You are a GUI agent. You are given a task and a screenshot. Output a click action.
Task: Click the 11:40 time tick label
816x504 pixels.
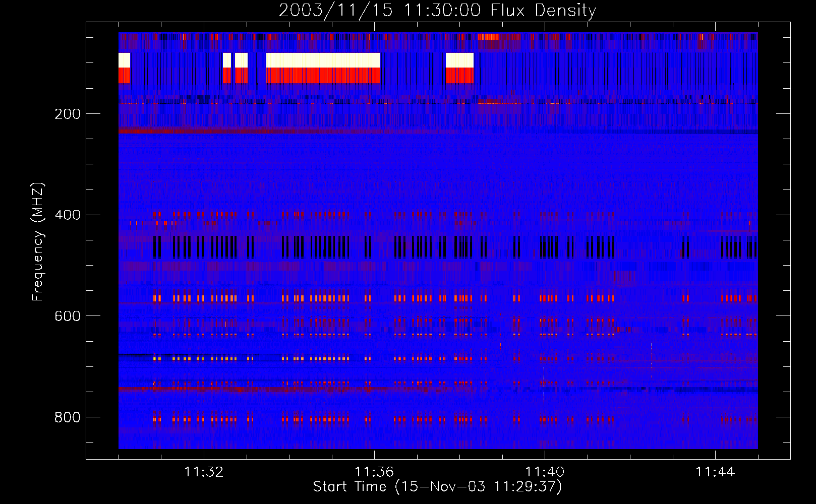(x=545, y=472)
